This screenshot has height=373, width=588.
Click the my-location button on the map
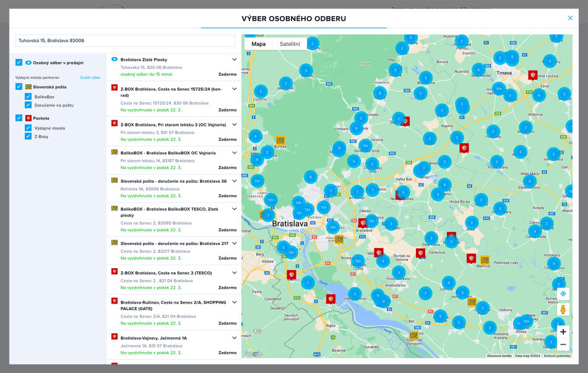[562, 294]
